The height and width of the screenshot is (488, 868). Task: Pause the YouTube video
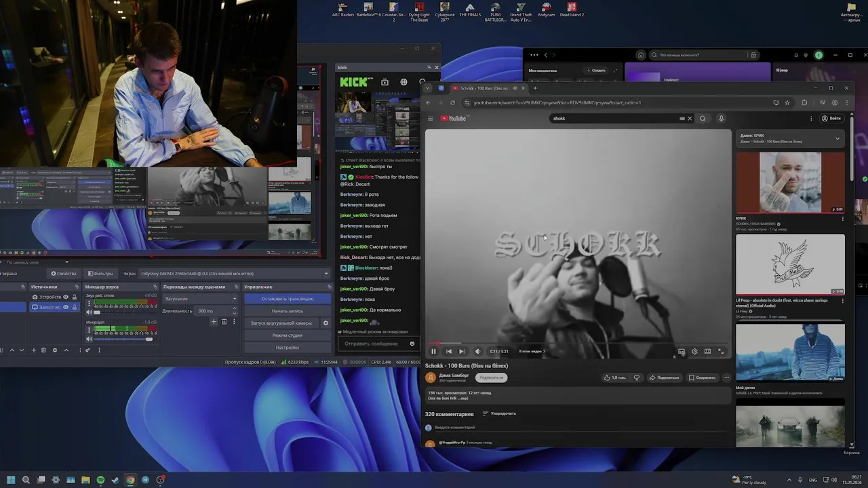pos(433,351)
